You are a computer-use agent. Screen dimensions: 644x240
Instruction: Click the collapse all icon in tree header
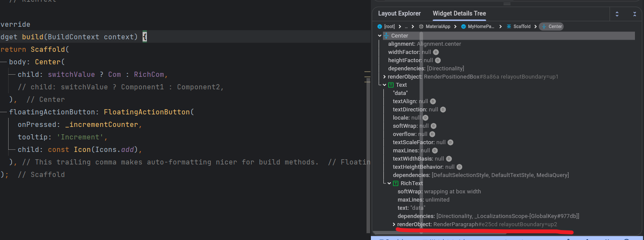pyautogui.click(x=635, y=14)
